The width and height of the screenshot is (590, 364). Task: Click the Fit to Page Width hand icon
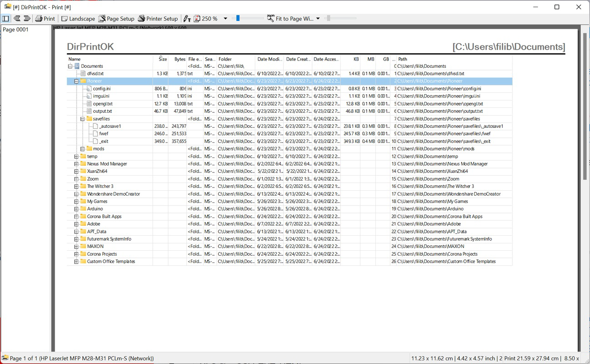(270, 19)
